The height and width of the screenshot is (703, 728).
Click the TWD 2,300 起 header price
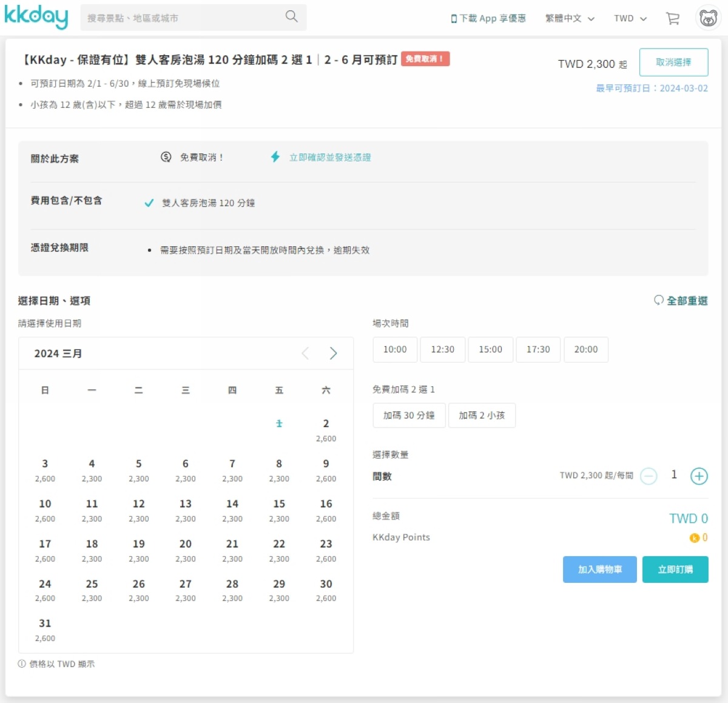click(593, 64)
